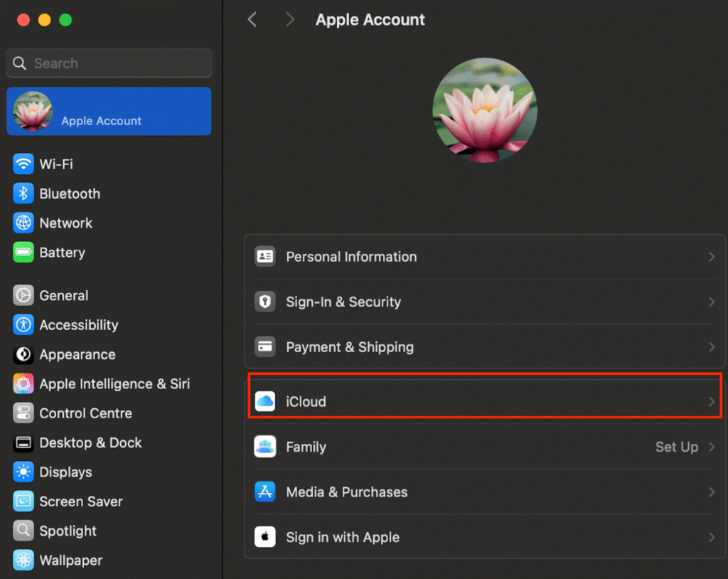The width and height of the screenshot is (728, 579).
Task: Open the Personal Information label
Action: point(351,257)
